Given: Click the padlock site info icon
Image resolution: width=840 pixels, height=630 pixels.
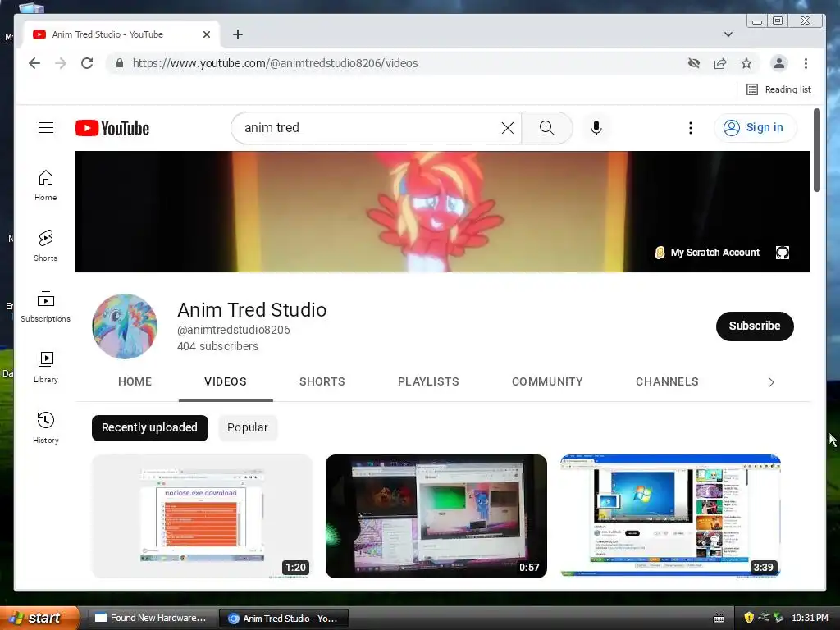Looking at the screenshot, I should pyautogui.click(x=120, y=63).
